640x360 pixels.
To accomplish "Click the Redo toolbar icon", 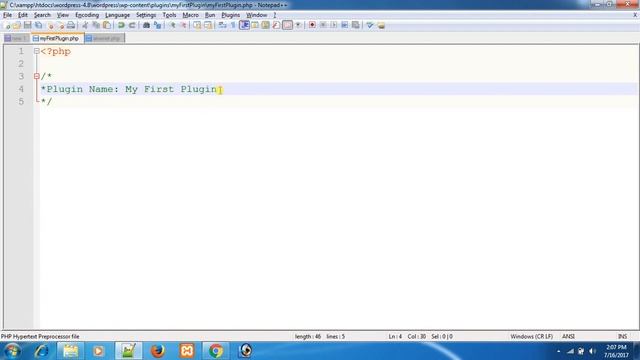I will click(x=132, y=25).
